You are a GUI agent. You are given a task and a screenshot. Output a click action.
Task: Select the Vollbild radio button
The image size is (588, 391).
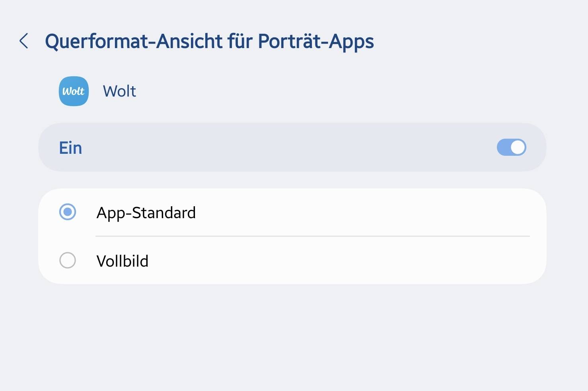68,261
